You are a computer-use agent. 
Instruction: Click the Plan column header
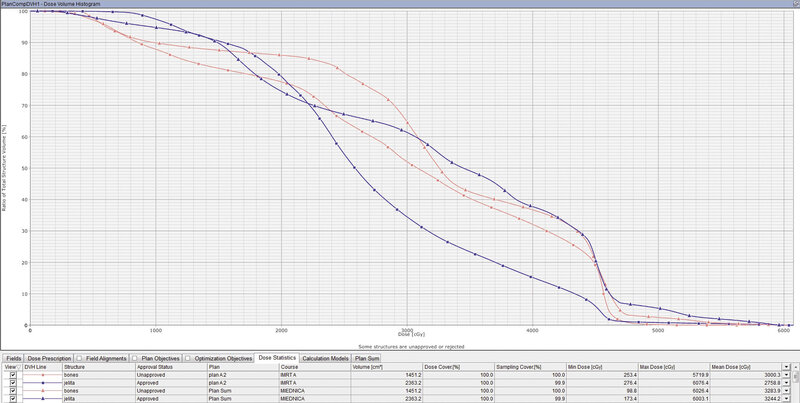[x=243, y=367]
